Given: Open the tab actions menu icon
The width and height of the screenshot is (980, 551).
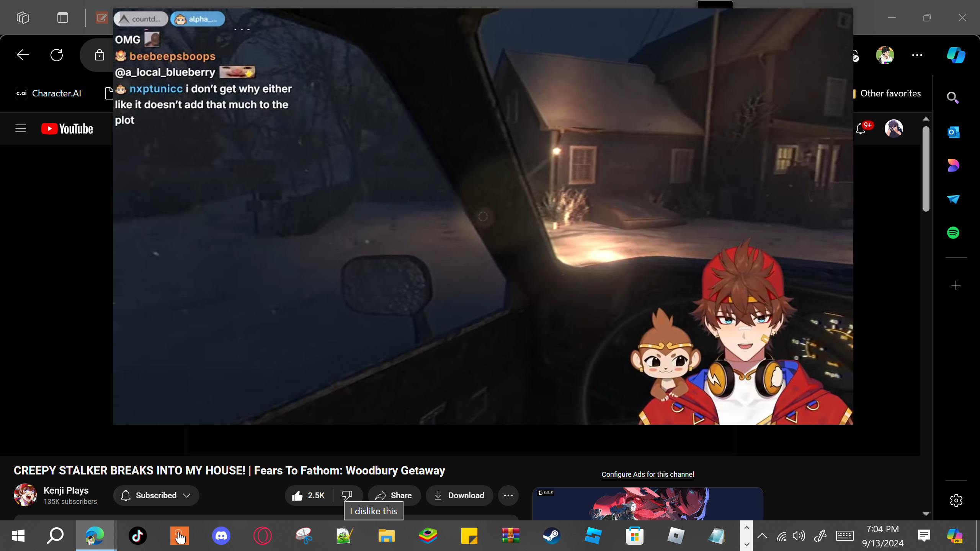Looking at the screenshot, I should click(63, 18).
